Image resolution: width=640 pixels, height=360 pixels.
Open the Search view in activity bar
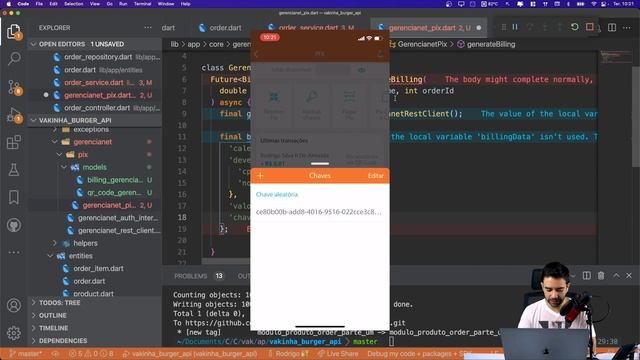coord(14,58)
